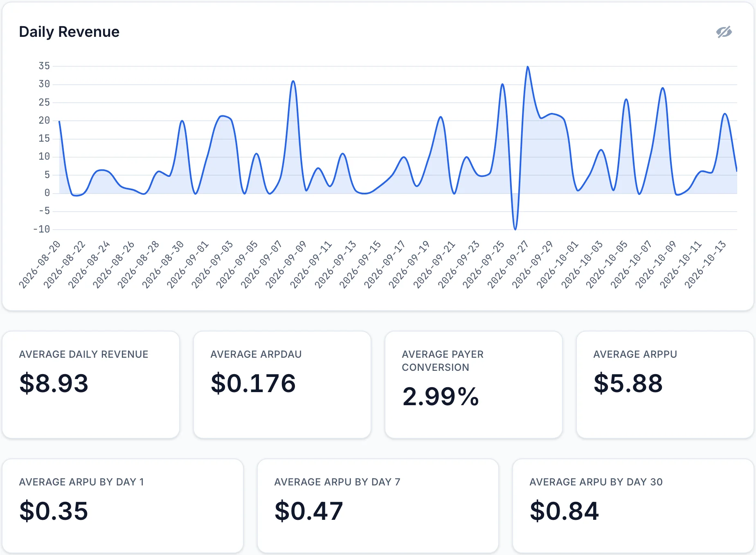Click the highest revenue peak near 2026-09-27
The height and width of the screenshot is (555, 756).
coord(528,67)
